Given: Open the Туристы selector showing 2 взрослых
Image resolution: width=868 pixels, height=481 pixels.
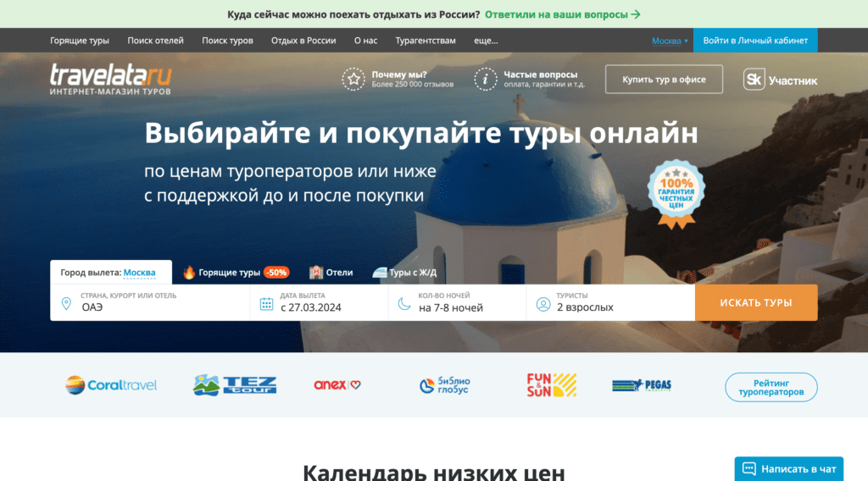Looking at the screenshot, I should pyautogui.click(x=610, y=302).
